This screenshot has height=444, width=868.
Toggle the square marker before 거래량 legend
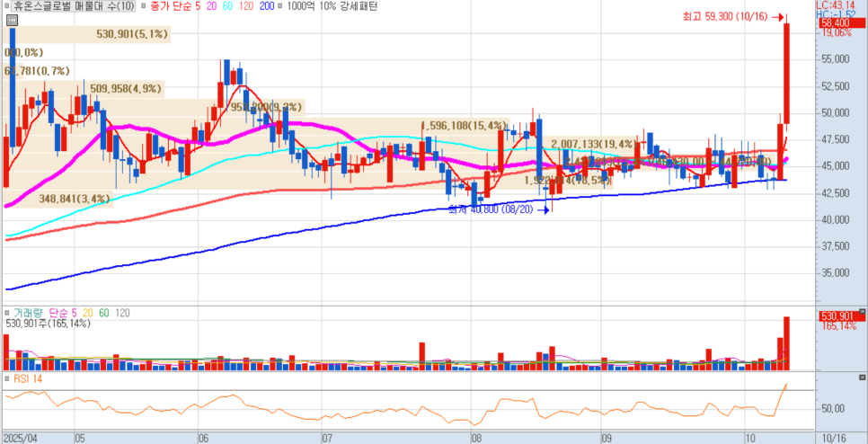pyautogui.click(x=6, y=313)
